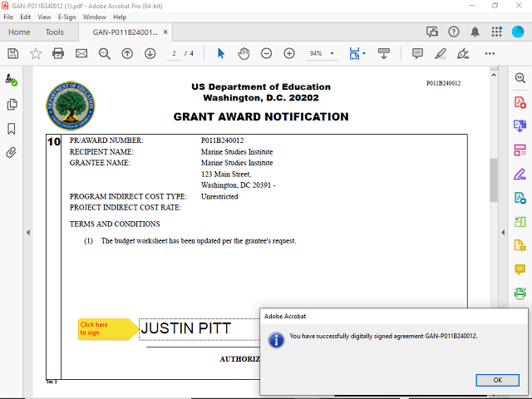The height and width of the screenshot is (399, 532).
Task: Open the Help menu
Action: click(120, 17)
